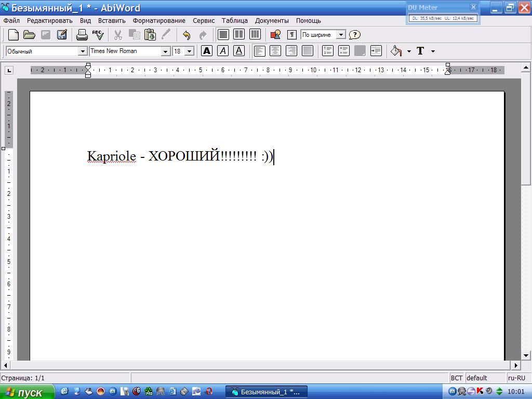Set one-column layout
This screenshot has width=532, height=399.
223,35
